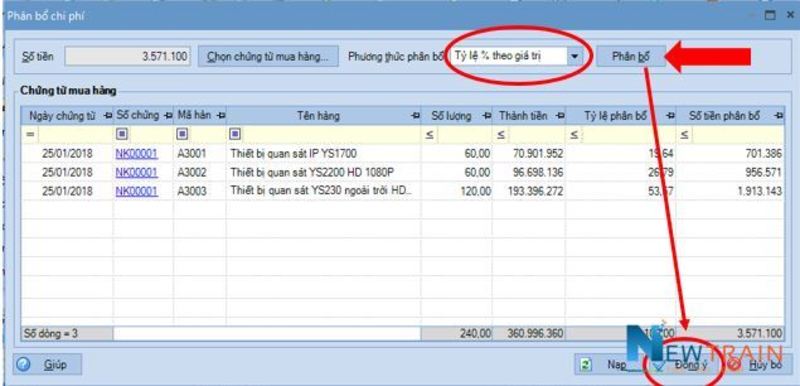Viewport: 800px width, 386px height.
Task: Pin the Ngày chứng từ column
Action: point(107,116)
